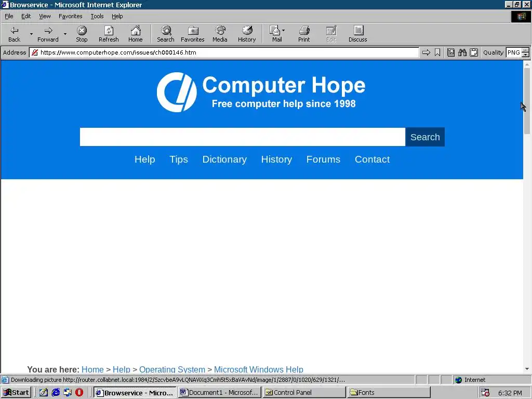Viewport: 532px width, 399px height.
Task: Click the first quick launch notepad icon
Action: click(x=44, y=393)
